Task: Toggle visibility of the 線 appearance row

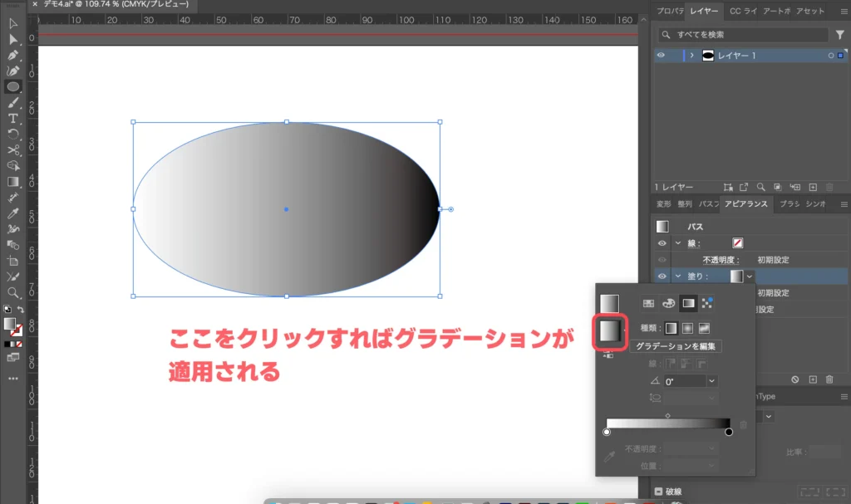Action: pos(661,243)
